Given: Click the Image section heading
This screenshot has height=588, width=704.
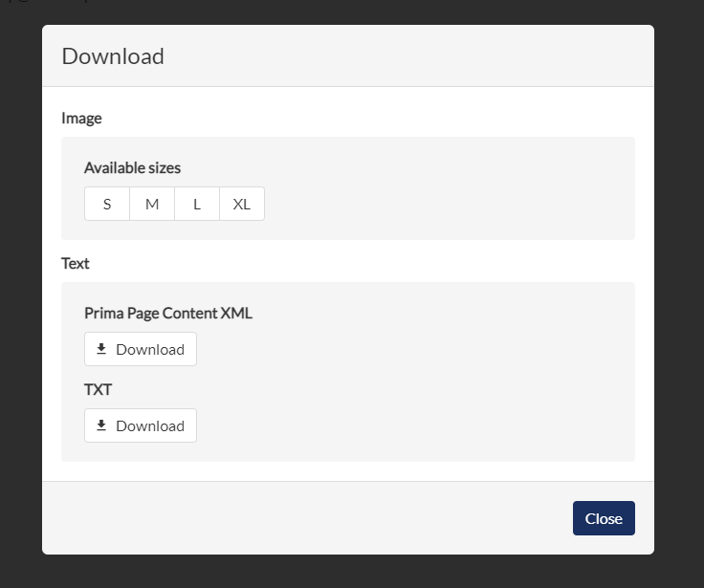Looking at the screenshot, I should pos(81,118).
